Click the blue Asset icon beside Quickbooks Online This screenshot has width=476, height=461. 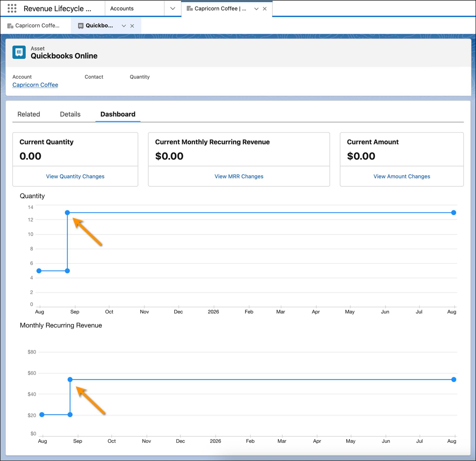tap(19, 52)
